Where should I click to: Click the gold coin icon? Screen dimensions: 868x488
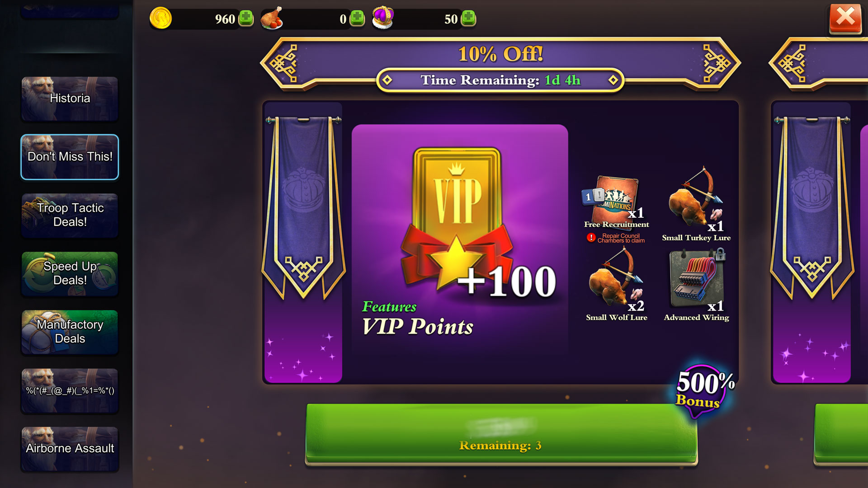(160, 19)
